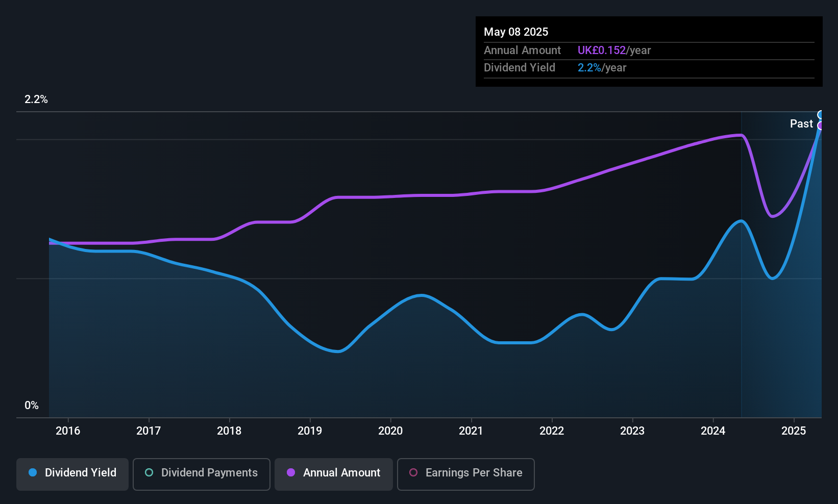
Task: Click the 2016 x-axis label
Action: (x=68, y=431)
